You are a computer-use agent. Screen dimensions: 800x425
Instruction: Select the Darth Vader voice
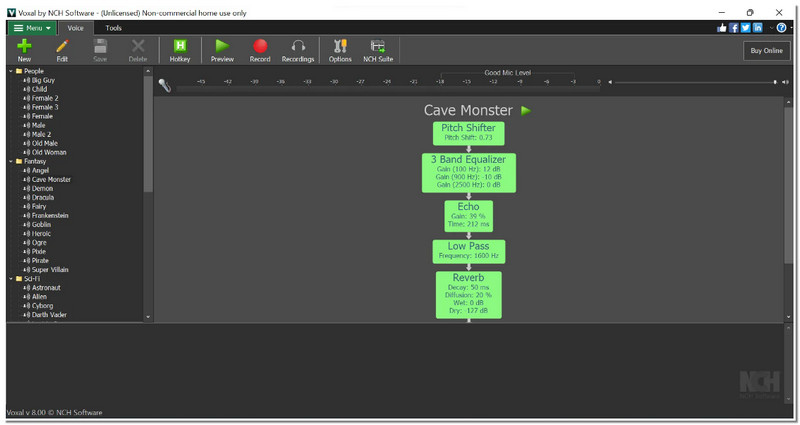pyautogui.click(x=49, y=315)
